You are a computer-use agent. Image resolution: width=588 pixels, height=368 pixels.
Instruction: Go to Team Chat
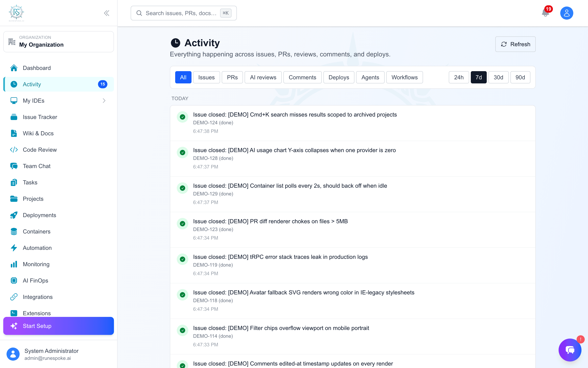tap(59, 166)
